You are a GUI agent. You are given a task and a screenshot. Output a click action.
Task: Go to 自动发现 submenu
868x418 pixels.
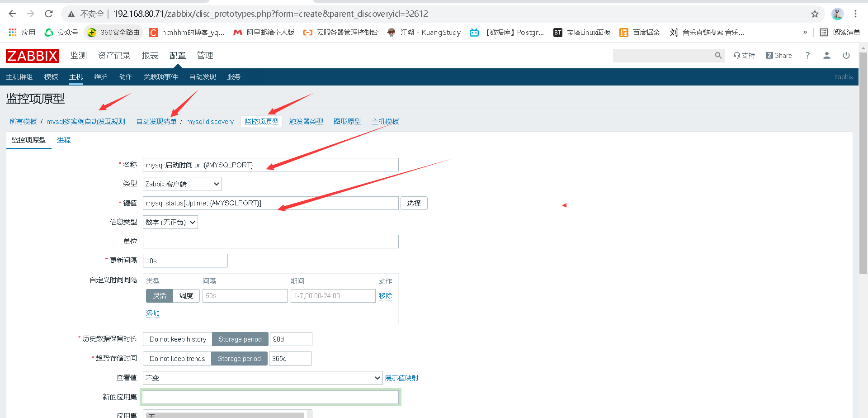click(x=203, y=77)
